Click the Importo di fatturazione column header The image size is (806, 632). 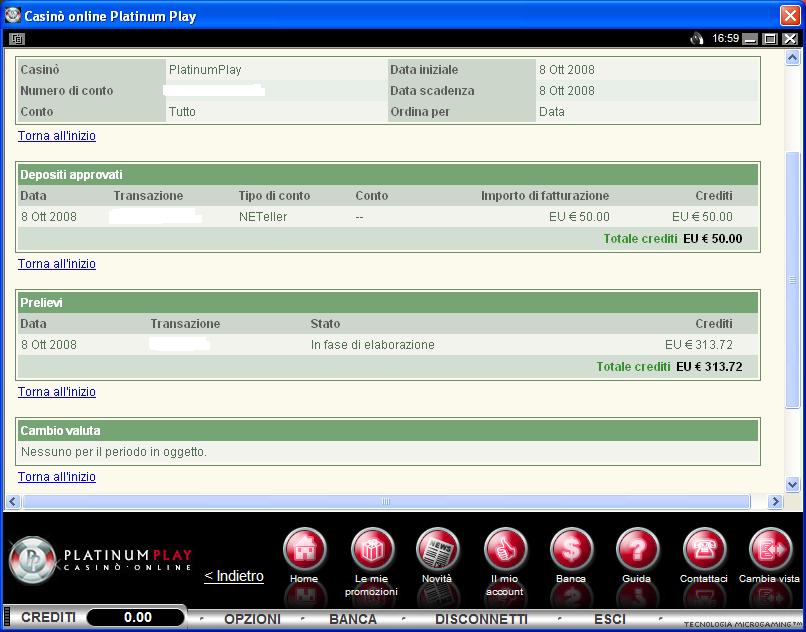coord(545,196)
